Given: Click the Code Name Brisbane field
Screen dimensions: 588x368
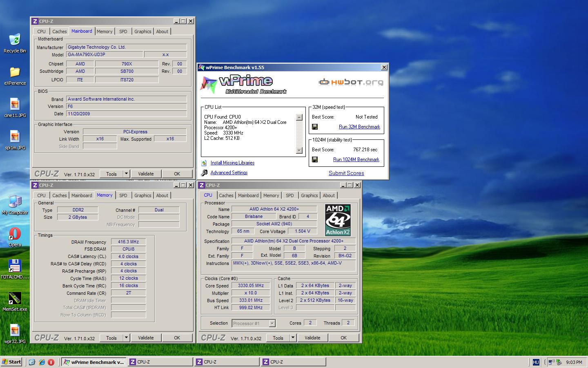Looking at the screenshot, I should click(254, 216).
